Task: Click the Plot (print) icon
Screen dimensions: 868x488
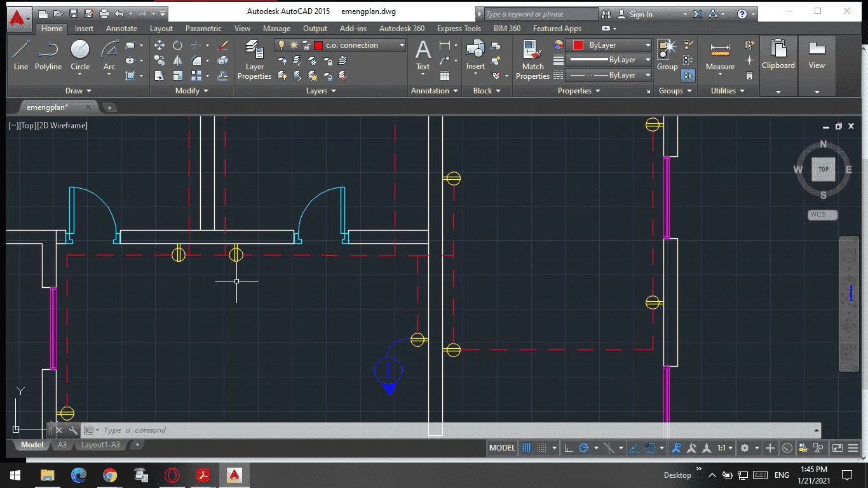Action: tap(104, 13)
